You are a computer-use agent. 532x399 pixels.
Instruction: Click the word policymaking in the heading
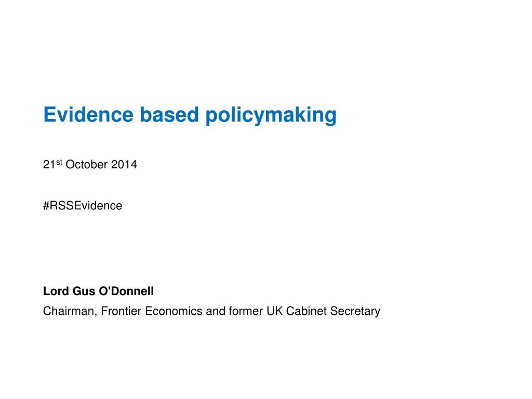(x=271, y=115)
